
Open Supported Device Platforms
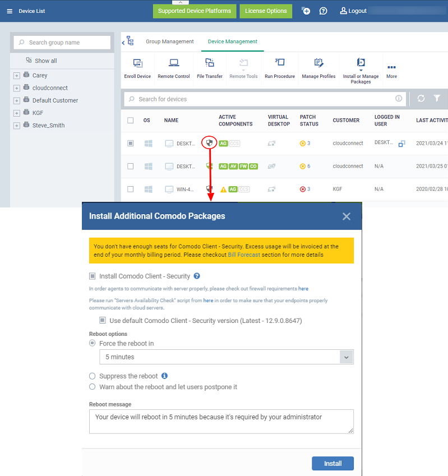[195, 11]
